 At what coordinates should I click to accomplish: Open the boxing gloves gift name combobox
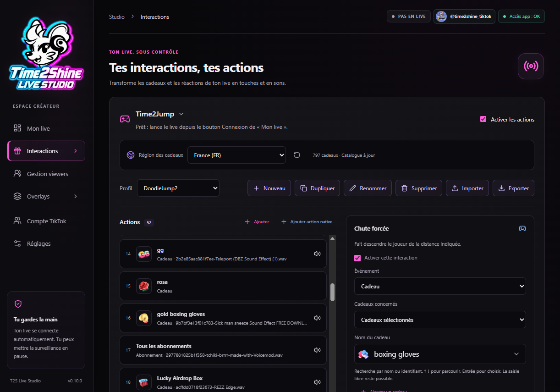440,354
